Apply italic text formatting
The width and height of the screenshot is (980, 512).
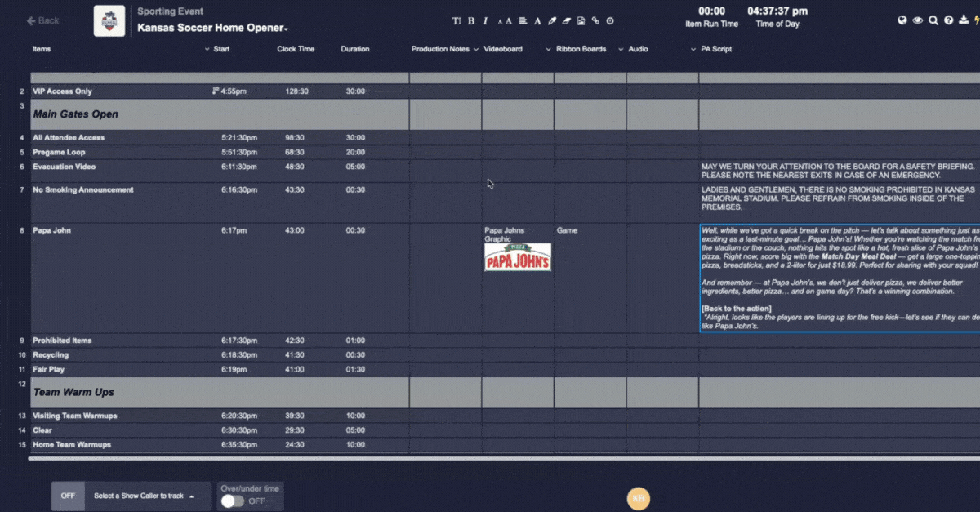coord(485,21)
